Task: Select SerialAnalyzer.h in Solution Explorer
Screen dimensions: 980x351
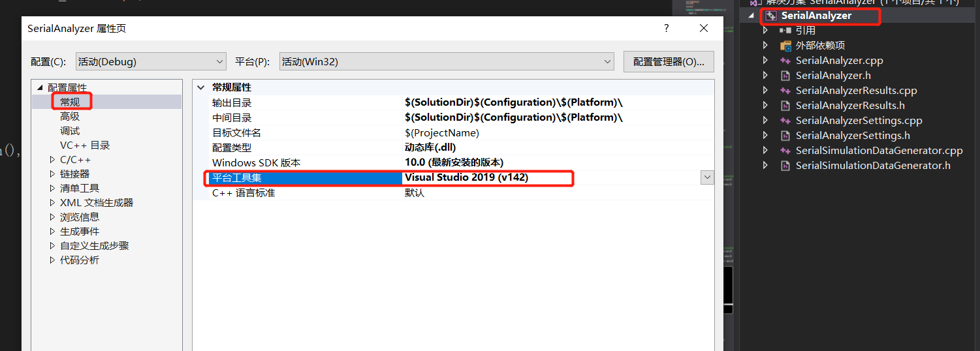Action: [x=833, y=76]
